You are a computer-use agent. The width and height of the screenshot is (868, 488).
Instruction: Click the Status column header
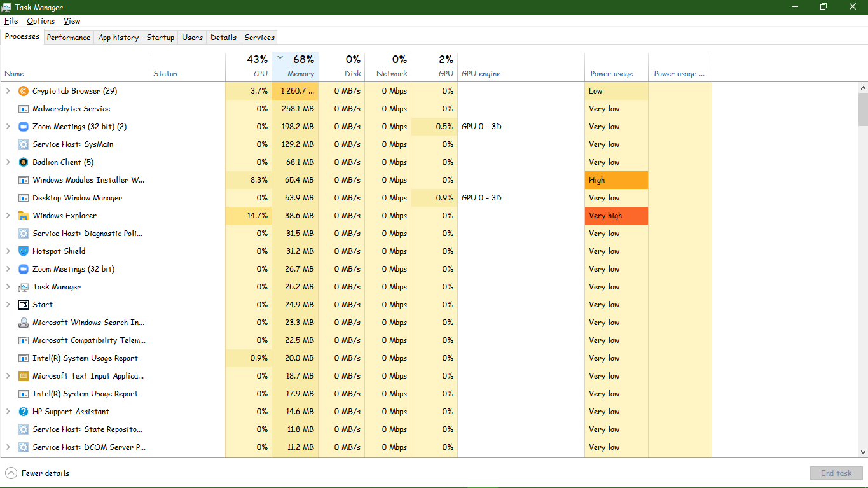tap(187, 66)
